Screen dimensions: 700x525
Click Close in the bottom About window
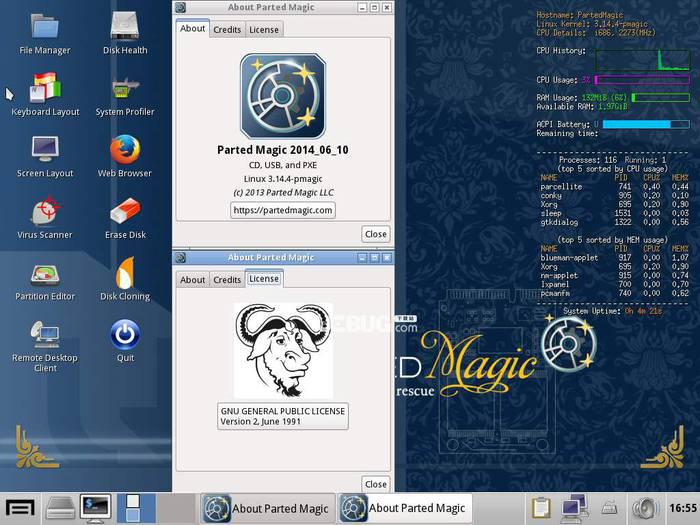click(x=375, y=484)
